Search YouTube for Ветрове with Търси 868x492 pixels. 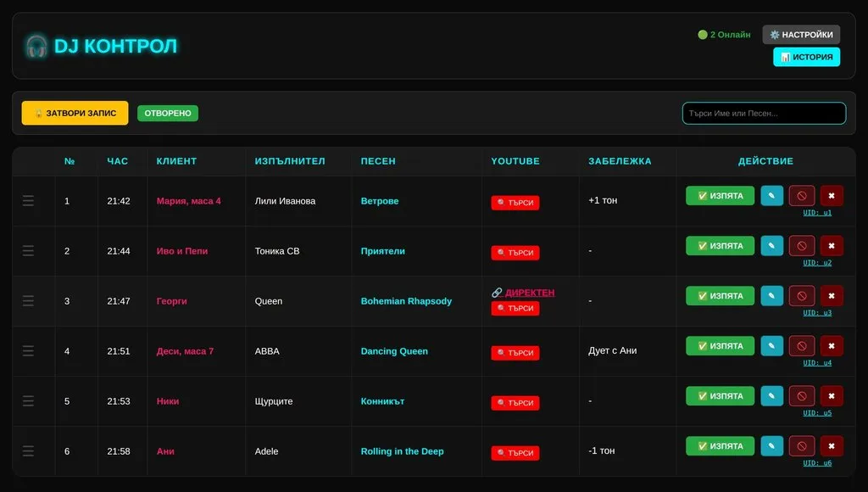(x=515, y=203)
